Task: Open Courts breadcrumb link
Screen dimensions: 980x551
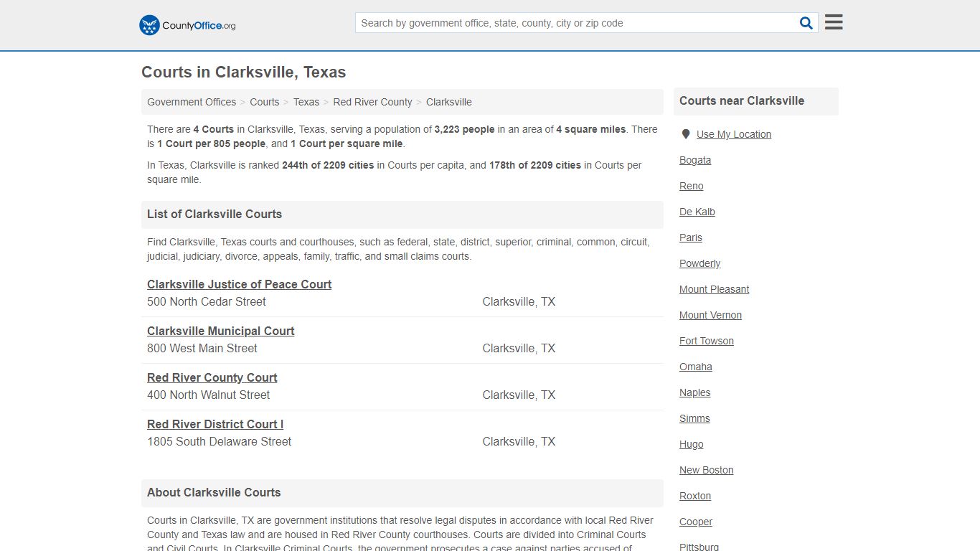Action: 265,102
